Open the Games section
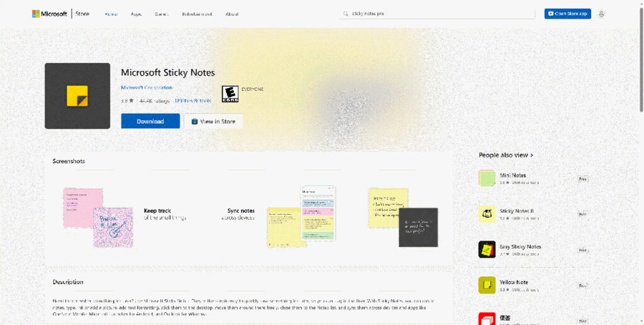 click(x=162, y=14)
